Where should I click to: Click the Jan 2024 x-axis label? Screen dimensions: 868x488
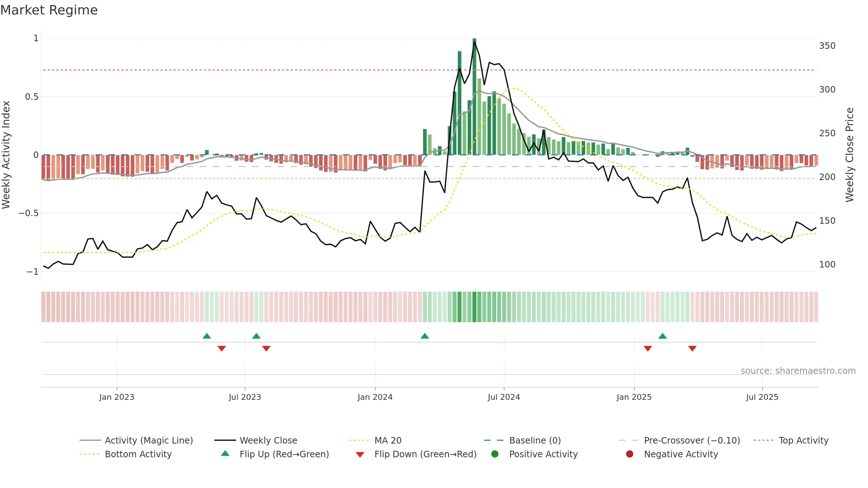pos(375,397)
